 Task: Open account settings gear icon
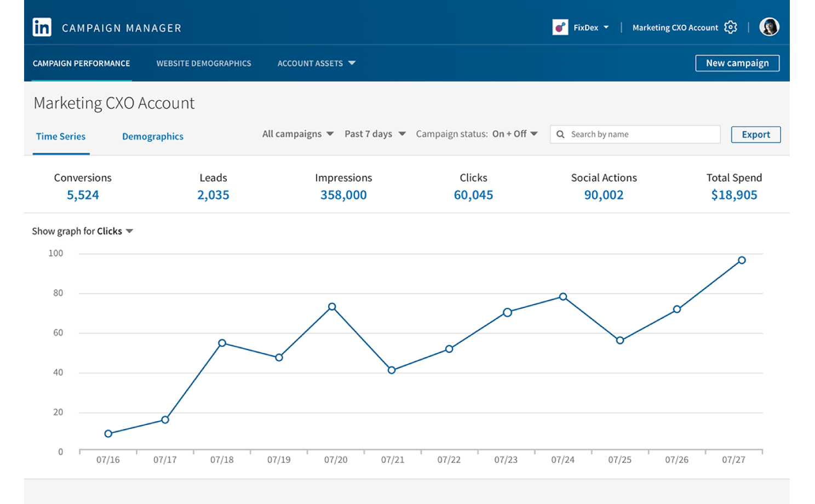coord(731,27)
